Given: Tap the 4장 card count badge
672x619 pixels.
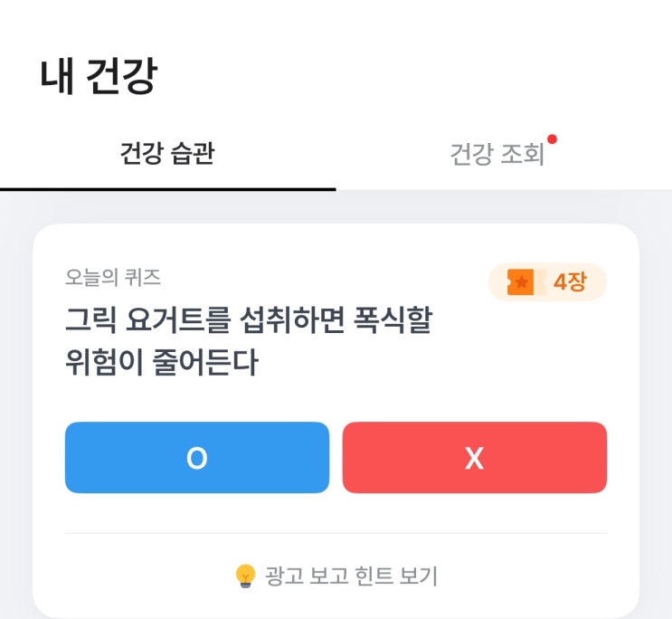Looking at the screenshot, I should (x=547, y=282).
